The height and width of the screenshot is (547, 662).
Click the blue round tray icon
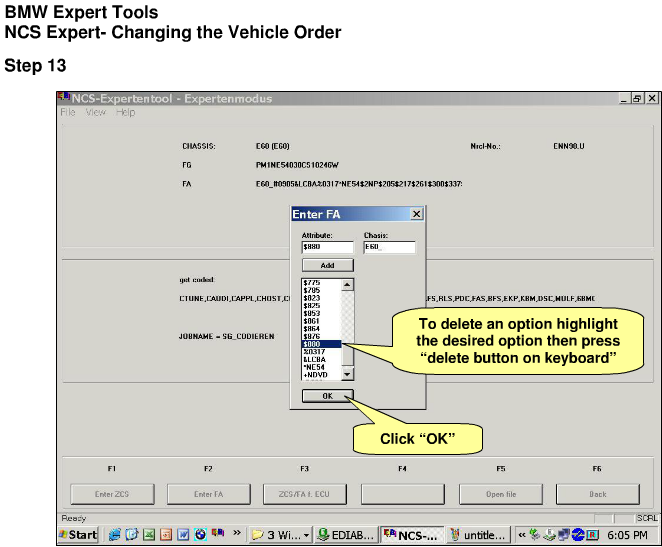tap(578, 535)
